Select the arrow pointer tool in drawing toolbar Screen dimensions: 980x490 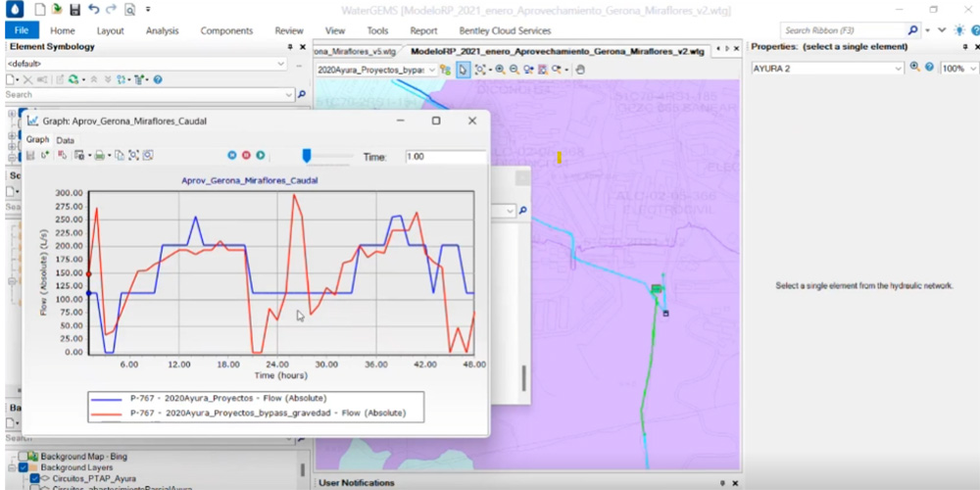coord(463,70)
